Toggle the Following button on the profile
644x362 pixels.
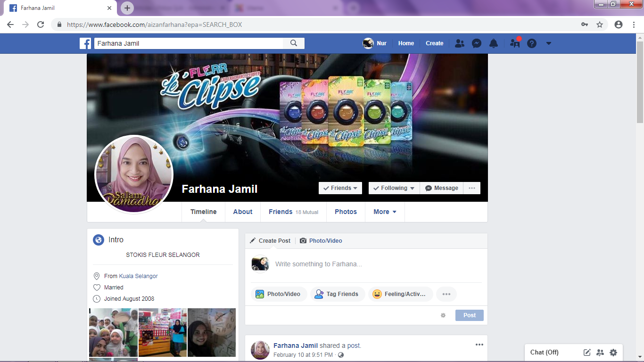tap(394, 188)
